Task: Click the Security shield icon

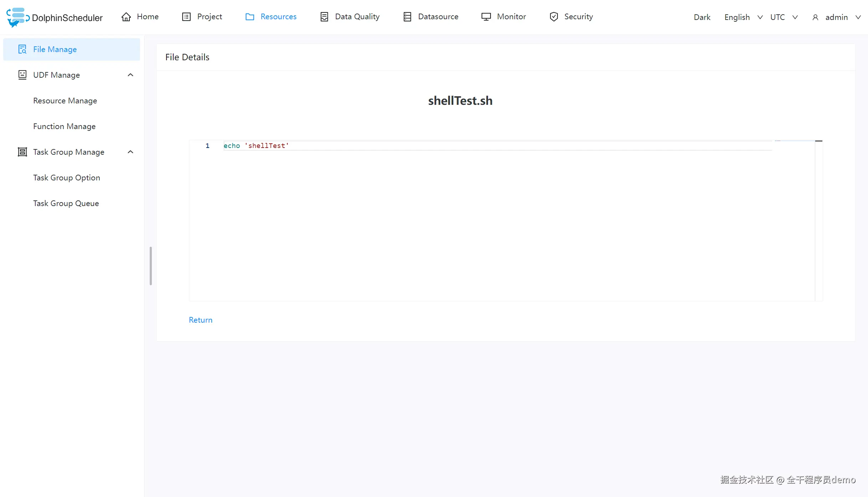Action: (x=554, y=17)
